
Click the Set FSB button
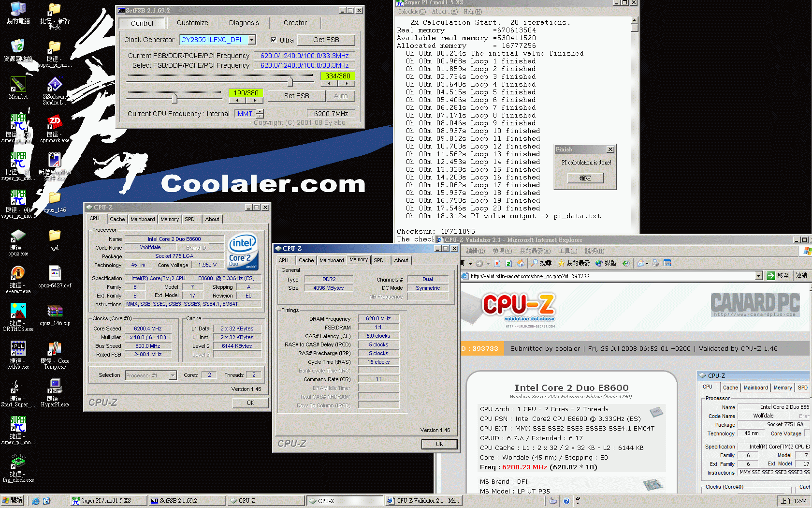click(296, 96)
